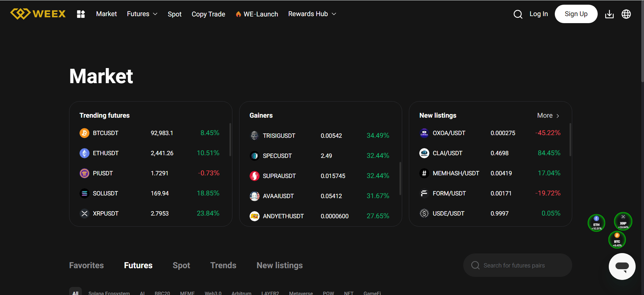Click the WEEX logo
The height and width of the screenshot is (295, 644).
click(38, 14)
